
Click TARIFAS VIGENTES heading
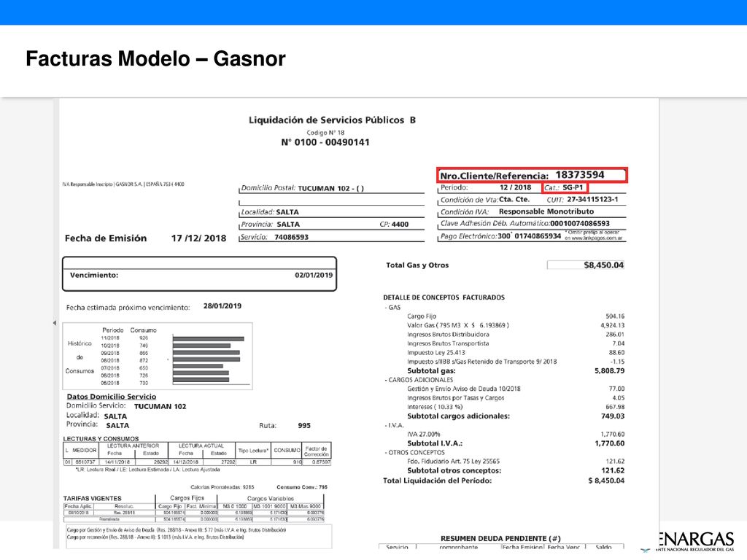click(93, 499)
